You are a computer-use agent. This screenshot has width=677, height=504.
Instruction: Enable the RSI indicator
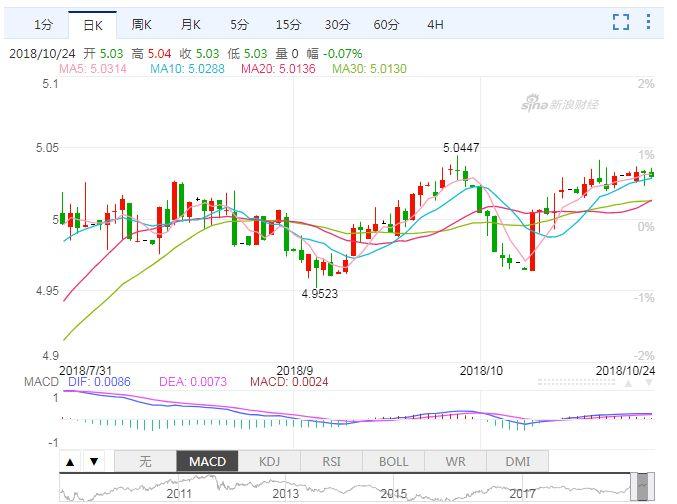[331, 461]
